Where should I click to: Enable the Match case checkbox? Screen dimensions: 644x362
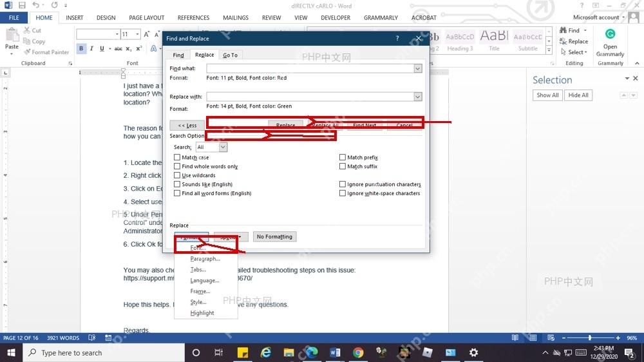click(177, 157)
